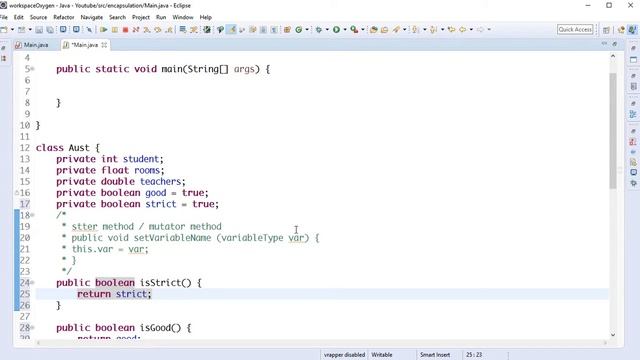Open the Source menu
The height and width of the screenshot is (360, 640).
tap(38, 17)
